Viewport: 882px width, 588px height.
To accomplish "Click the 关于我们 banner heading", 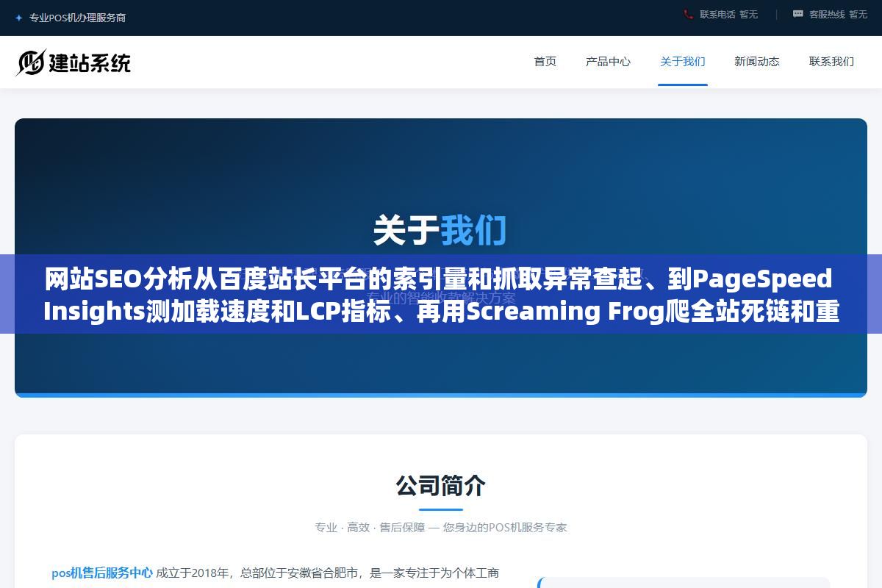I will click(440, 230).
